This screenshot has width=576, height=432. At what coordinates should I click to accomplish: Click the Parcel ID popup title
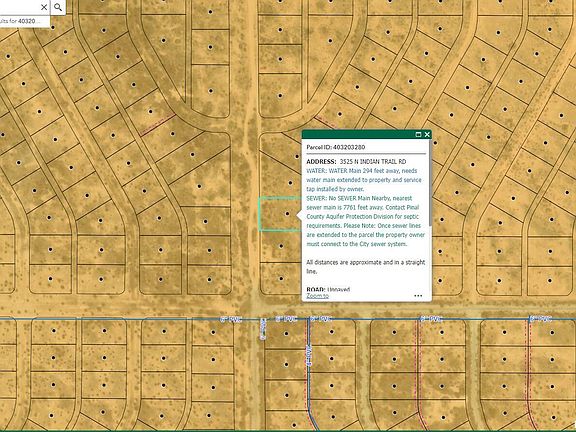click(x=336, y=147)
